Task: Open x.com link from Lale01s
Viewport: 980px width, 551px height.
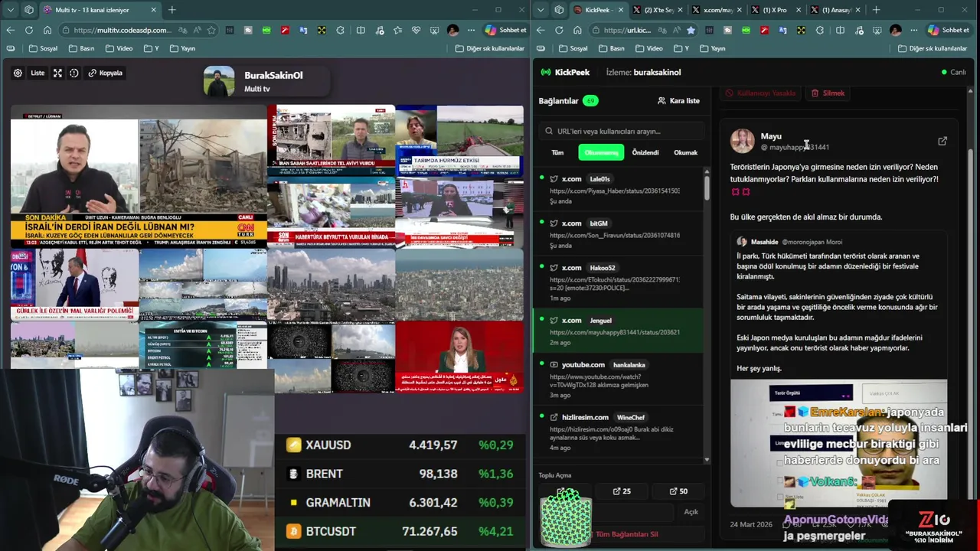Action: (619, 190)
